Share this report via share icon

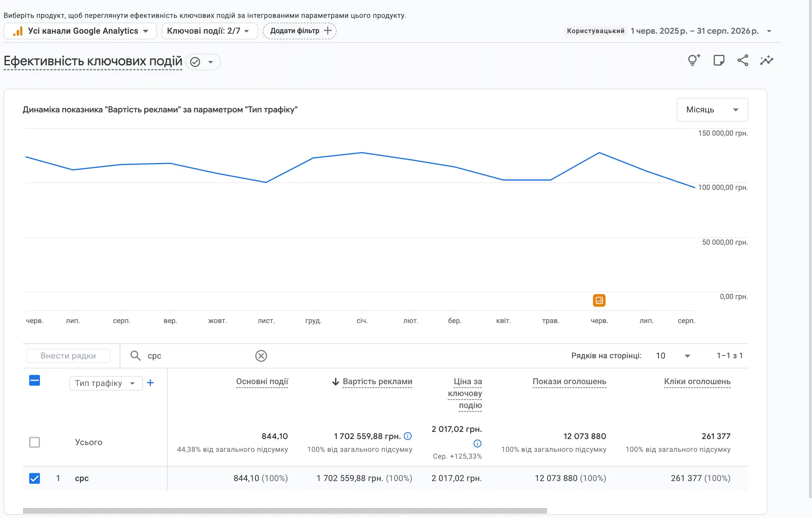(x=743, y=61)
